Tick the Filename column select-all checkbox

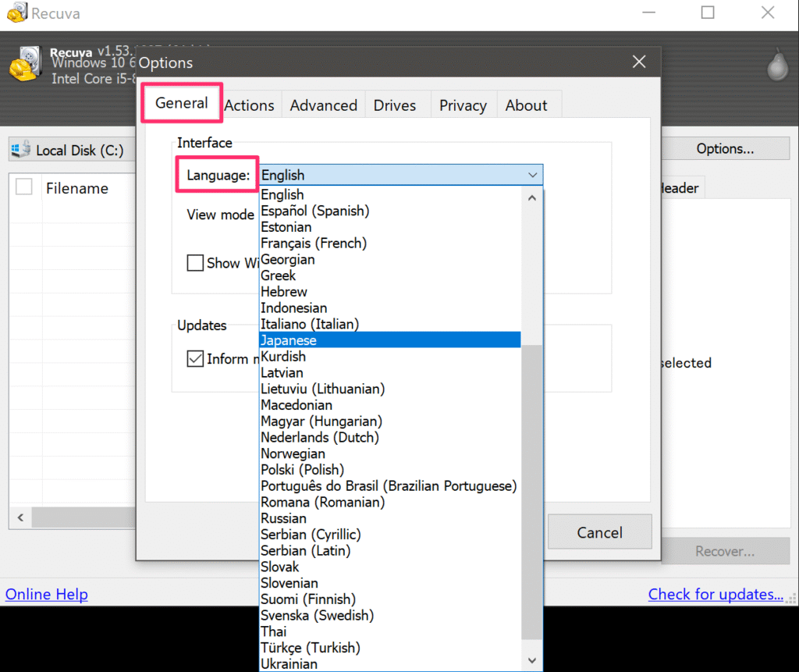[x=24, y=187]
